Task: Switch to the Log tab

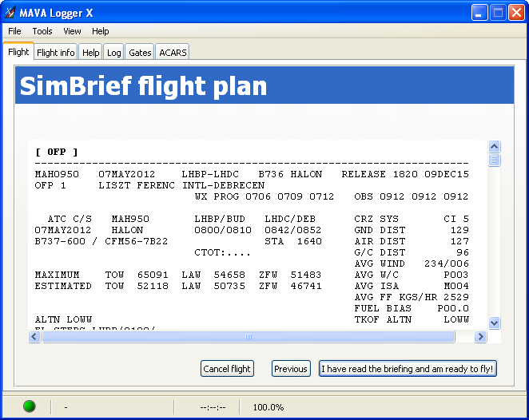Action: click(113, 53)
